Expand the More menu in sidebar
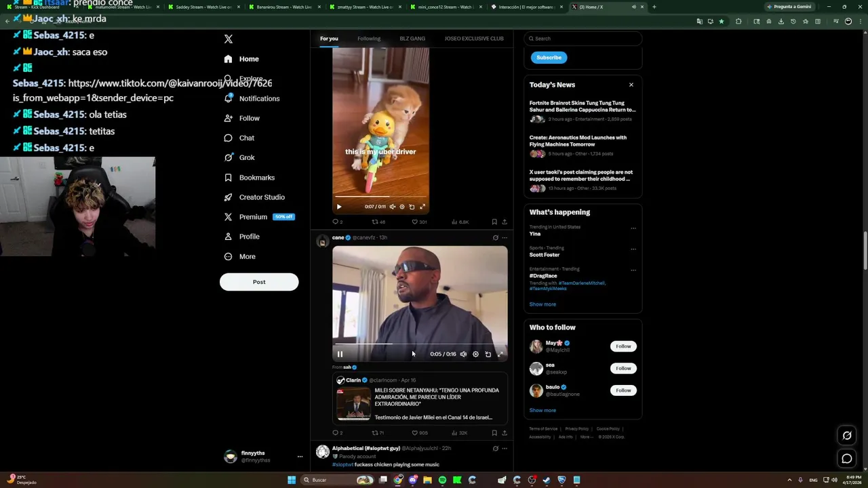This screenshot has height=488, width=868. (240, 256)
